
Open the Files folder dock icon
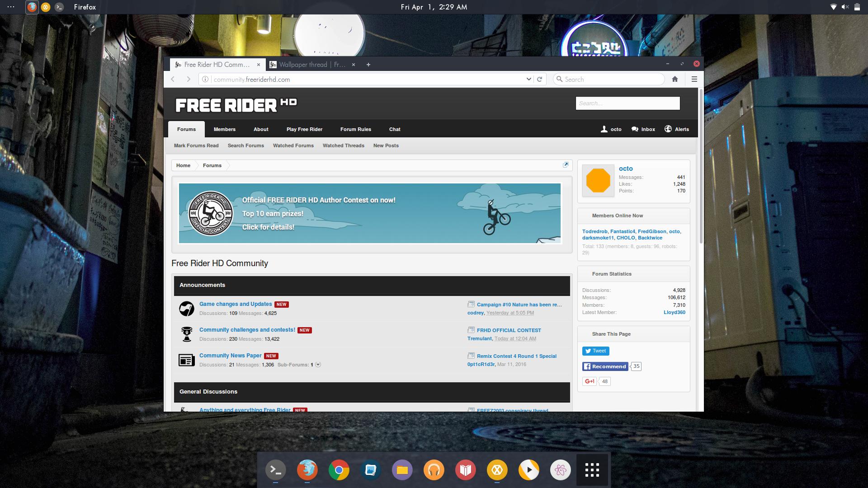click(402, 470)
